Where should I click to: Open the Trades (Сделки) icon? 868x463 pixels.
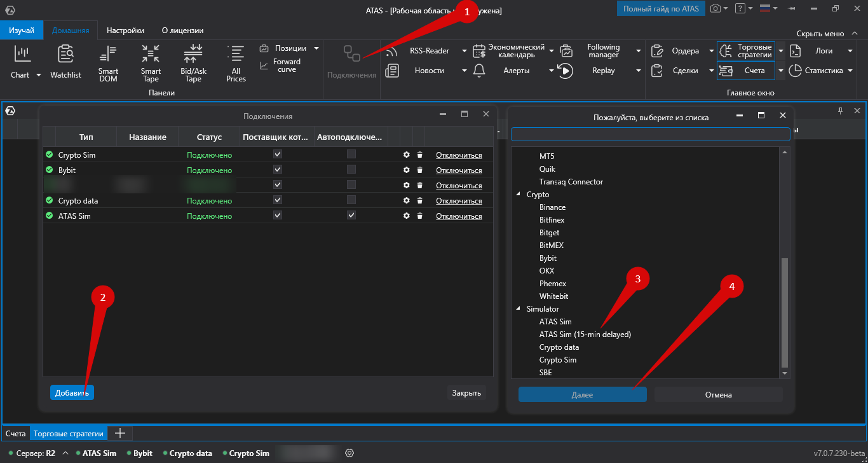click(657, 71)
